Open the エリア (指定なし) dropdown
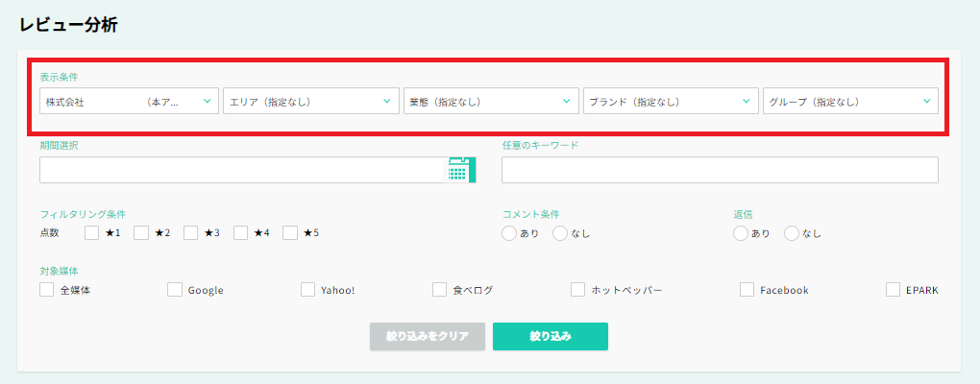The height and width of the screenshot is (384, 980). pos(310,102)
